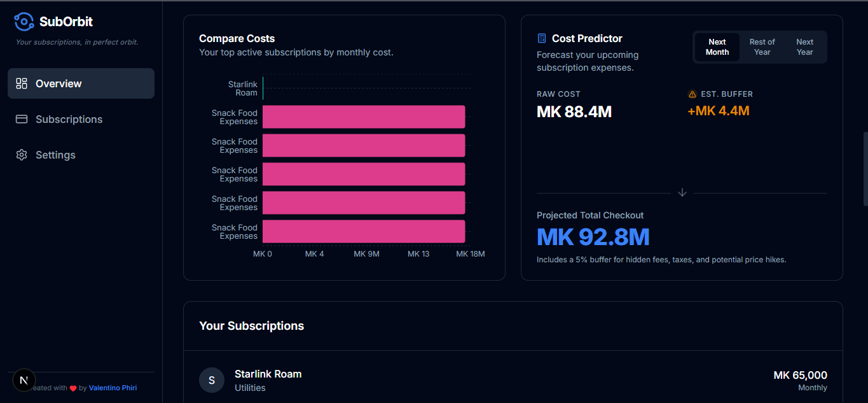
Task: Click the warning triangle next to Est. Buffer
Action: pos(692,94)
